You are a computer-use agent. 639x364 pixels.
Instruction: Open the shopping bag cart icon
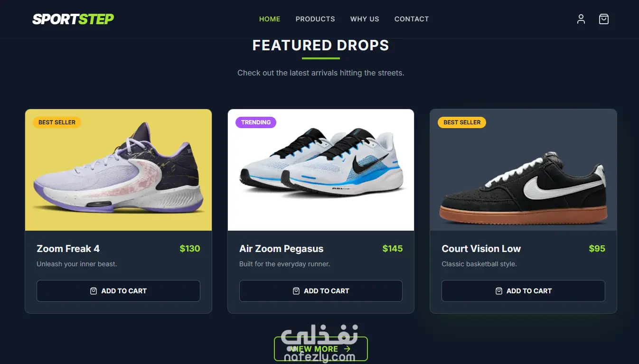603,19
